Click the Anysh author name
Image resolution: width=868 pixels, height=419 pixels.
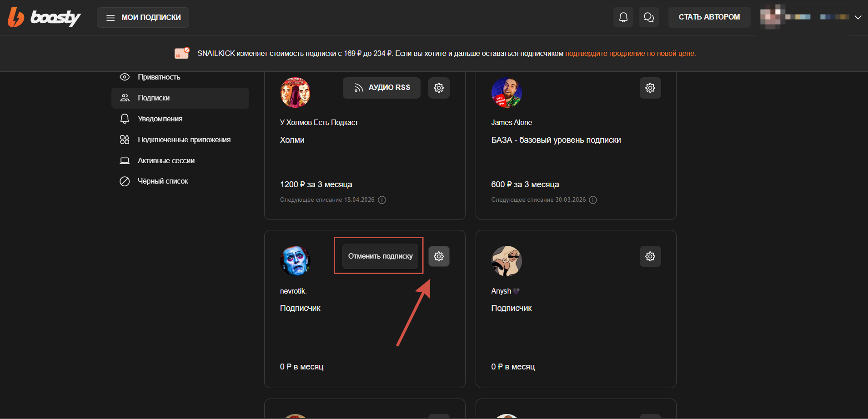click(505, 291)
